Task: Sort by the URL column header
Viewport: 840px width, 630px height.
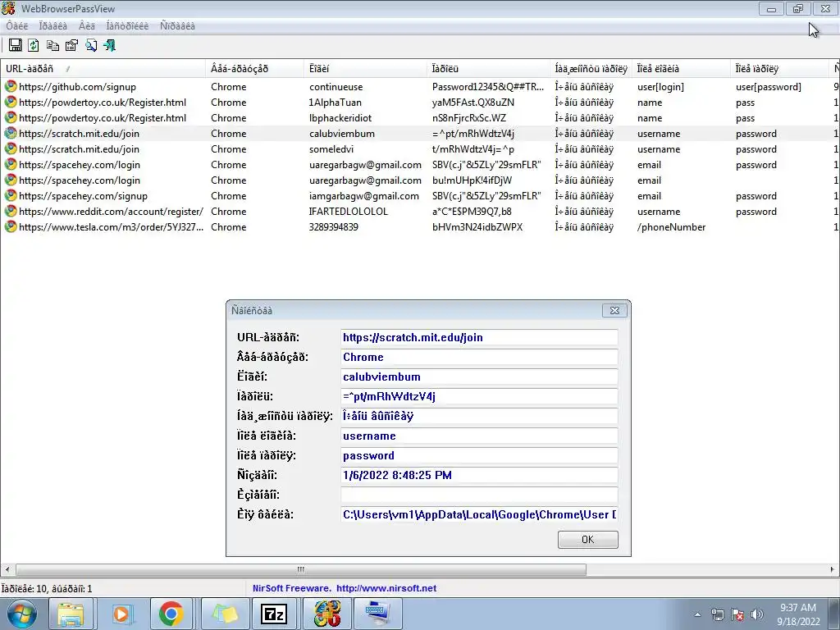Action: [103, 69]
